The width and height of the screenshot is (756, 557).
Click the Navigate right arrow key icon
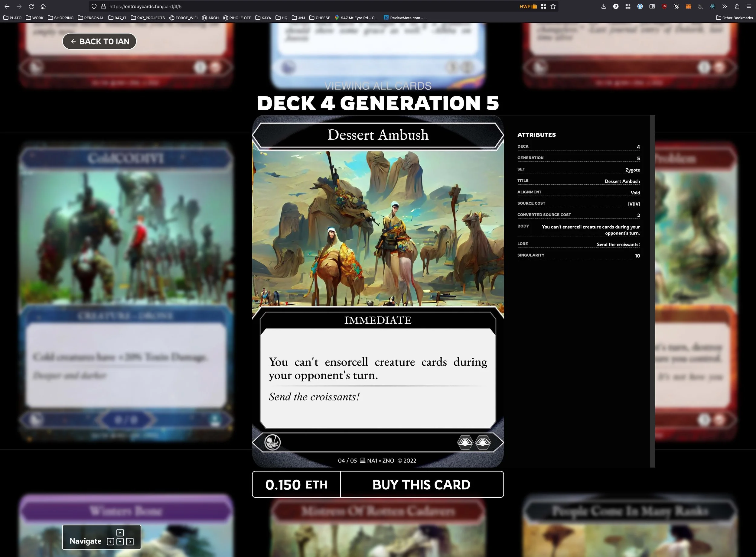coord(130,542)
